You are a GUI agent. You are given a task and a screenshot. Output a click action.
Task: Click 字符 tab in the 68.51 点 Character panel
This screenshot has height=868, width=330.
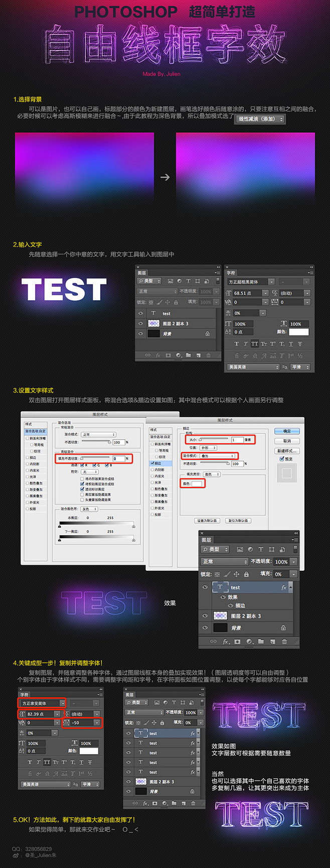pyautogui.click(x=231, y=273)
